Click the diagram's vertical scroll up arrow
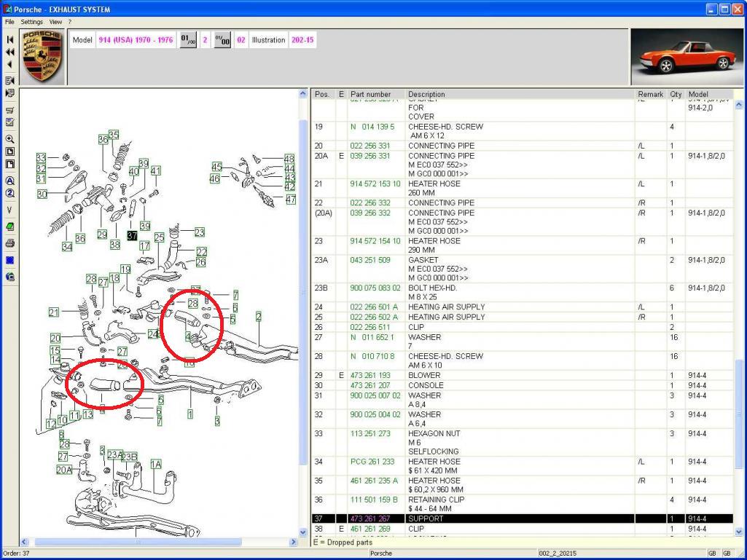Image resolution: width=747 pixels, height=560 pixels. (303, 94)
